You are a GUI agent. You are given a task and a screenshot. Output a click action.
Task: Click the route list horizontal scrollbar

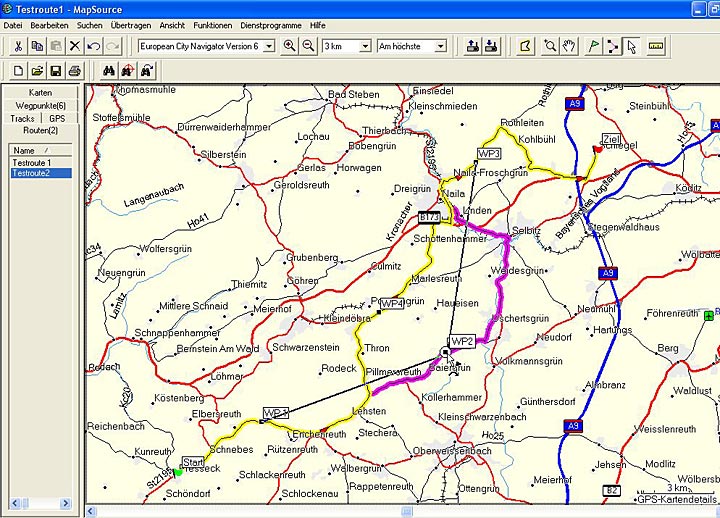(40, 502)
